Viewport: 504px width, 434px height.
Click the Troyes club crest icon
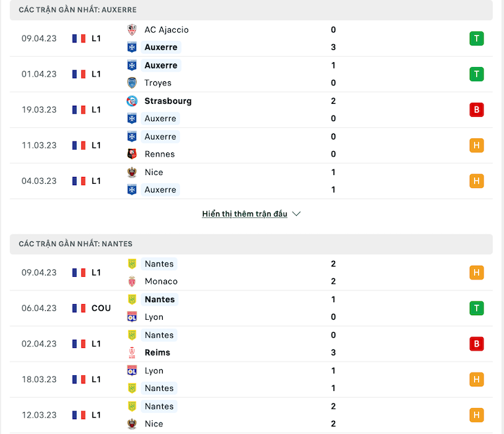click(132, 83)
